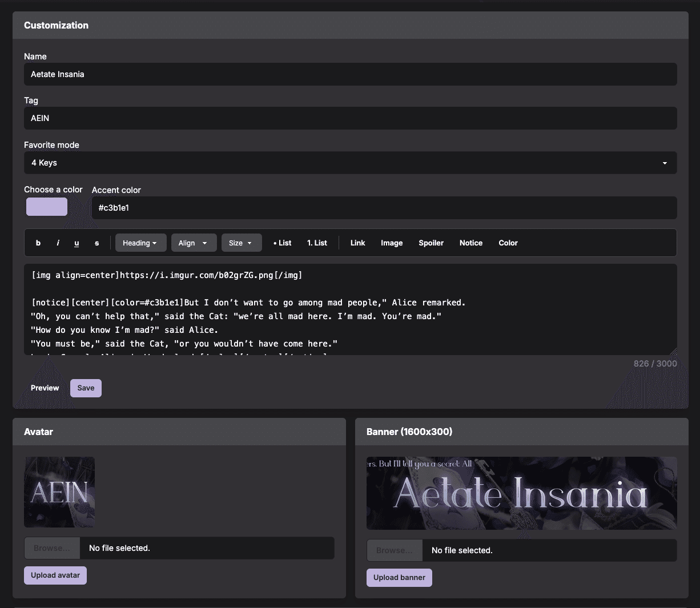Click inside the description text editor
The image size is (700, 608).
351,309
